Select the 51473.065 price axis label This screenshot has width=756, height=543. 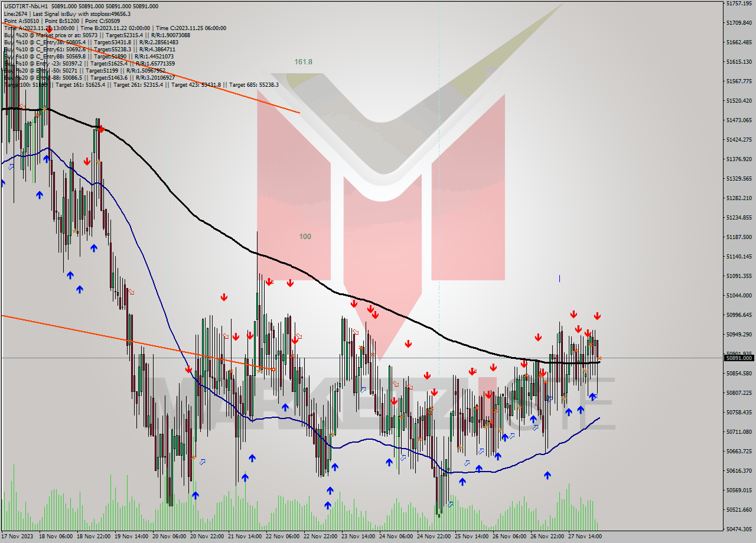(x=739, y=120)
